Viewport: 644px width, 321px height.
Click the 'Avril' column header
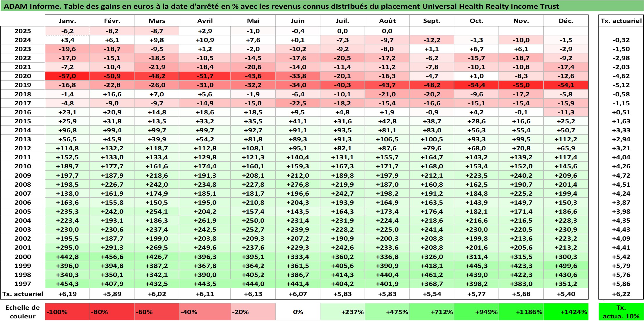(x=205, y=21)
